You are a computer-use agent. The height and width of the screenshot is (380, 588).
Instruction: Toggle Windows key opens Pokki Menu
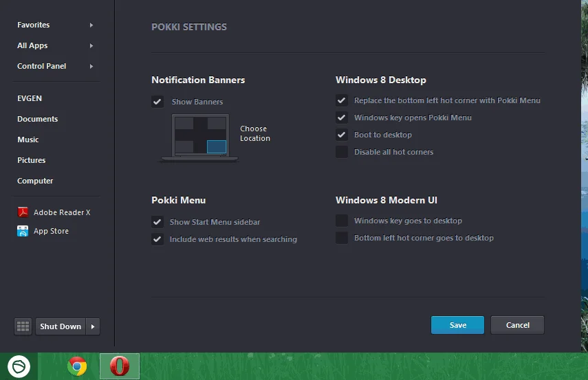coord(342,118)
